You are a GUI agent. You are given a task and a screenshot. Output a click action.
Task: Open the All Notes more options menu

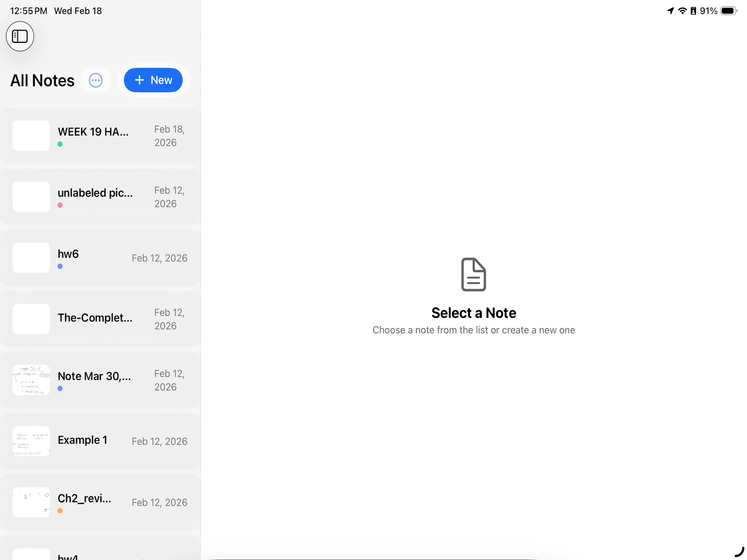[x=96, y=80]
